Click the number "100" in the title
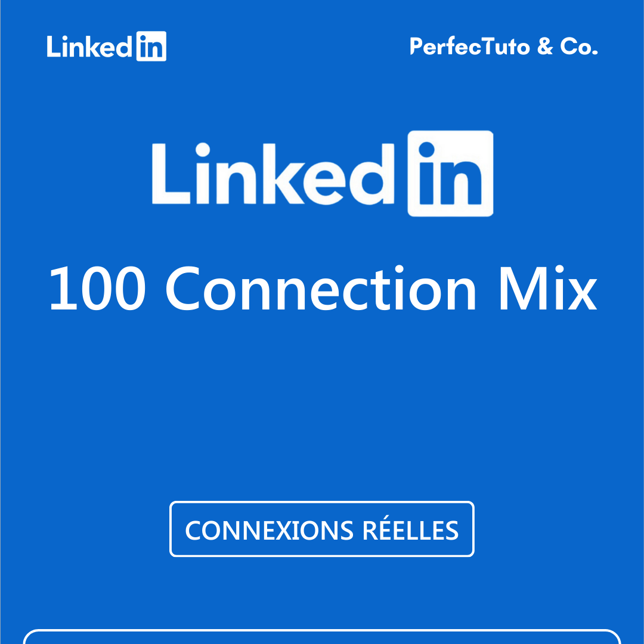The image size is (644, 644). pyautogui.click(x=97, y=290)
